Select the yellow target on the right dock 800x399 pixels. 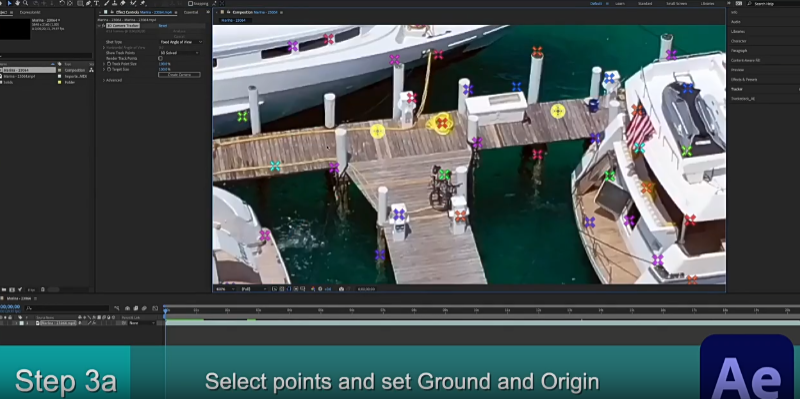[x=558, y=111]
